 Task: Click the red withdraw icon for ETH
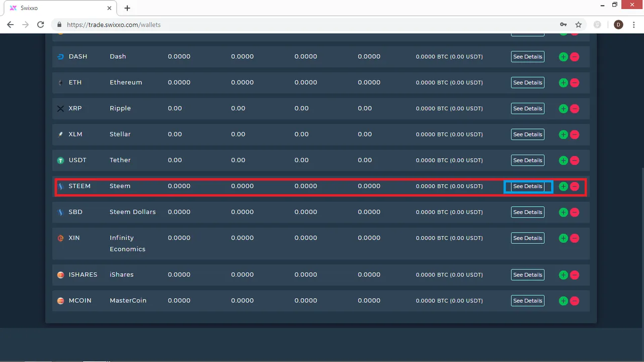(x=575, y=82)
